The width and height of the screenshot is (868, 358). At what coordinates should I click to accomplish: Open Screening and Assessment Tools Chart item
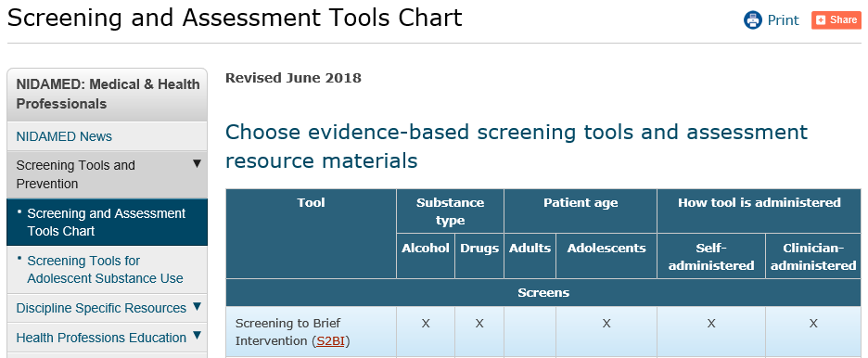tap(107, 222)
